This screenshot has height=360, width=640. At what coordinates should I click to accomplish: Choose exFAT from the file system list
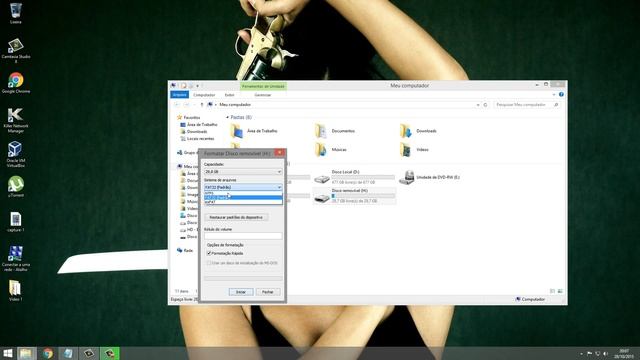coord(243,202)
